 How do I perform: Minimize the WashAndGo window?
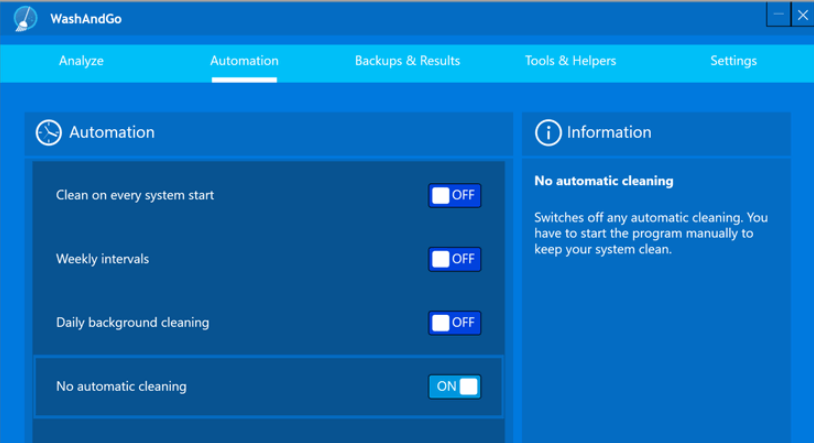[778, 14]
